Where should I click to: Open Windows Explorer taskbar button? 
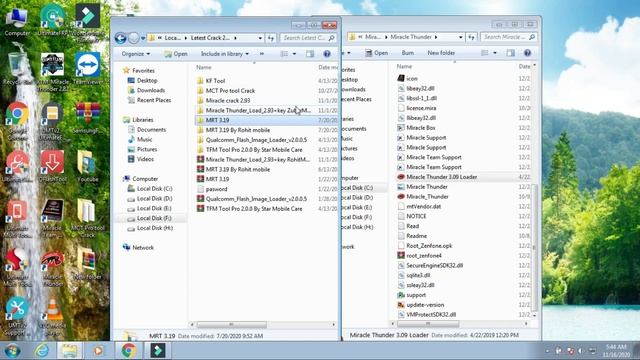pos(69,351)
